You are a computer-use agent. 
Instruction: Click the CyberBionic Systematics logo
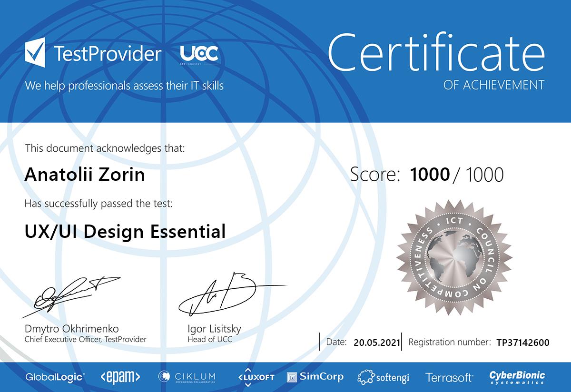pyautogui.click(x=517, y=377)
